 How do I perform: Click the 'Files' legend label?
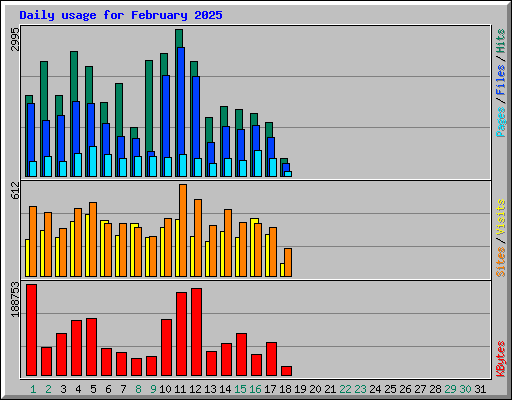pyautogui.click(x=500, y=80)
